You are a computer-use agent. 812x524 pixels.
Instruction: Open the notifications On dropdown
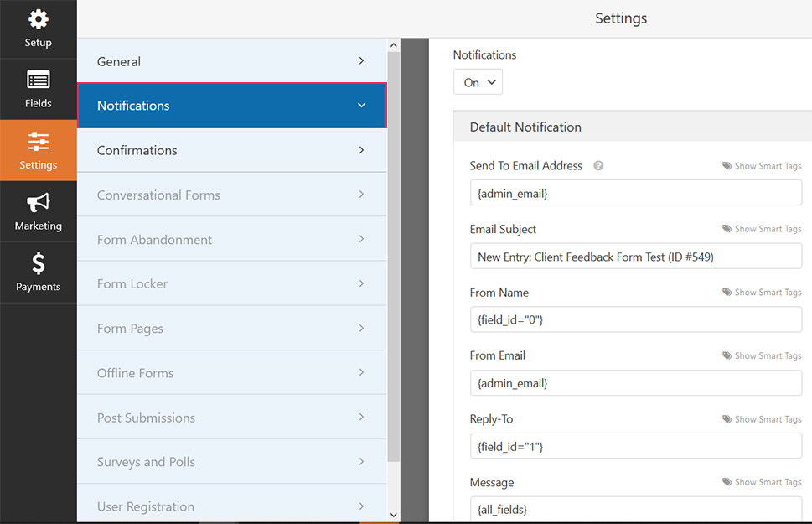coord(478,81)
